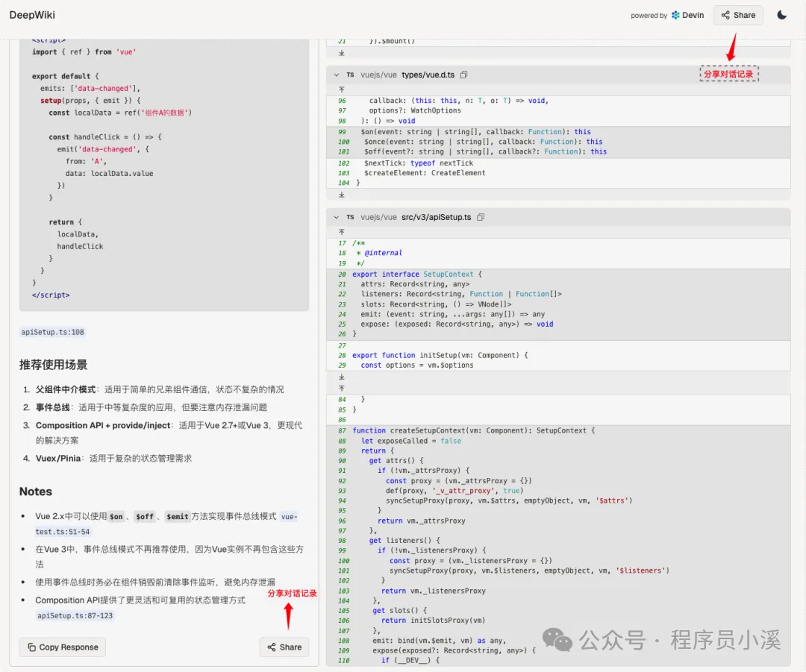Open the apiSetup.ts:108 source reference
Image resolution: width=806 pixels, height=672 pixels.
pos(52,333)
